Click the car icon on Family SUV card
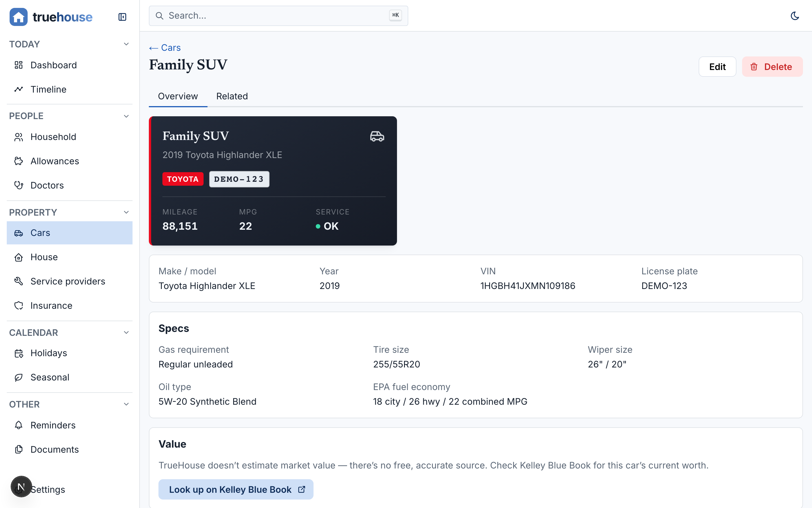The height and width of the screenshot is (508, 812). pyautogui.click(x=377, y=136)
